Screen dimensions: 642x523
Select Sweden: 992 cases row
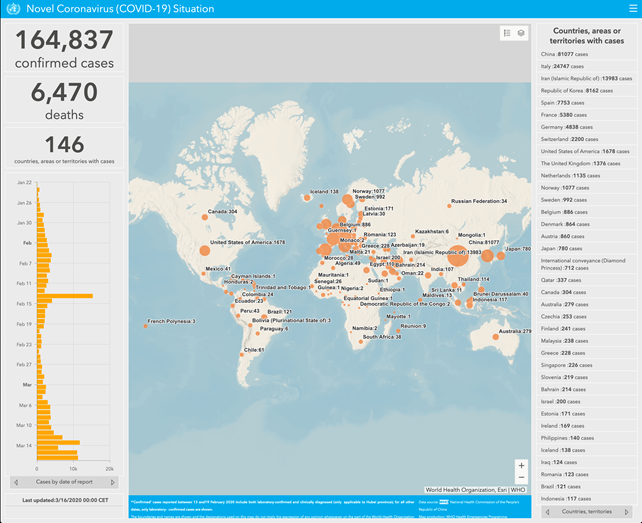coord(587,200)
